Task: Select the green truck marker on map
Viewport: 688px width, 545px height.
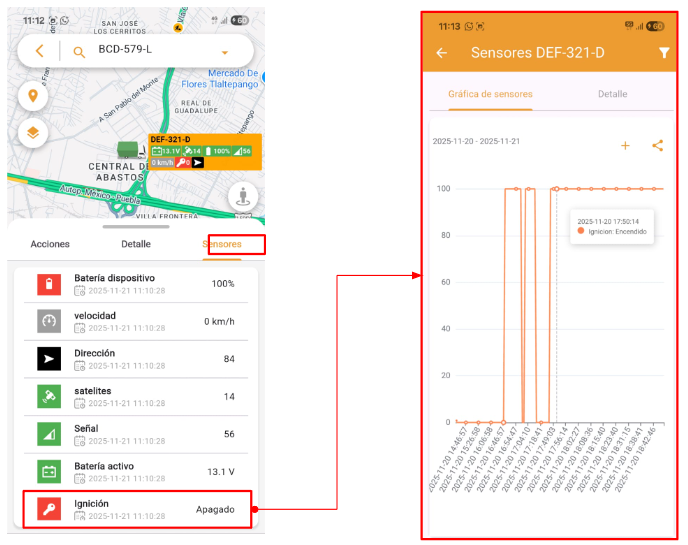Action: pos(129,150)
